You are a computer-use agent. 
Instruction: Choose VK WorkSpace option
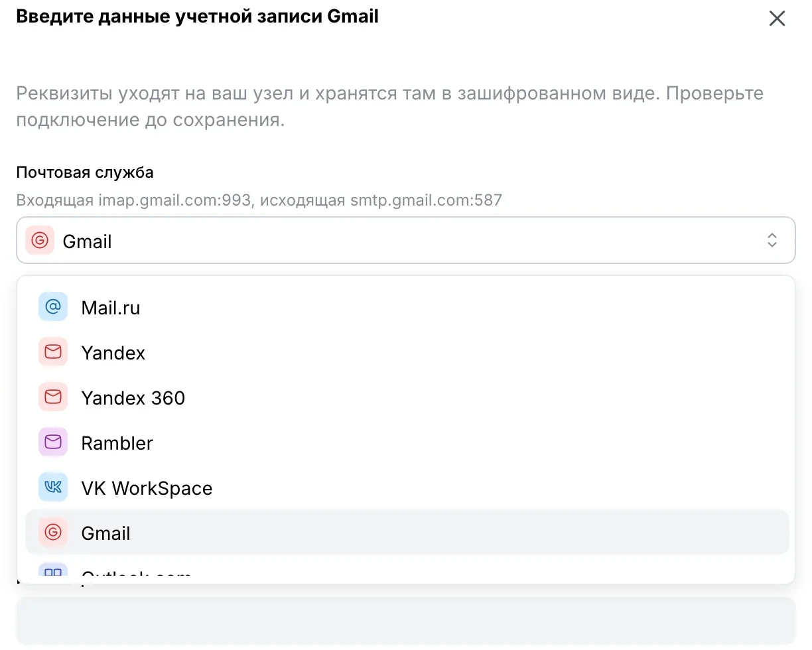point(407,487)
